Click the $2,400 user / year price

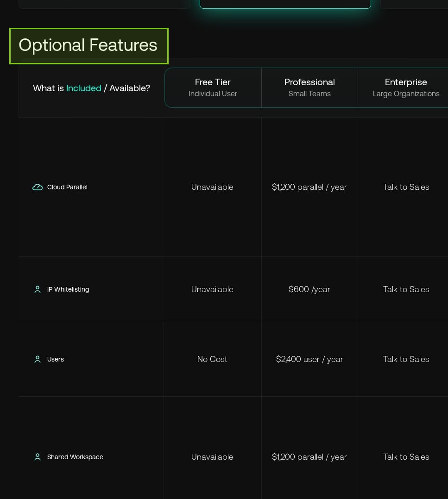(x=309, y=359)
